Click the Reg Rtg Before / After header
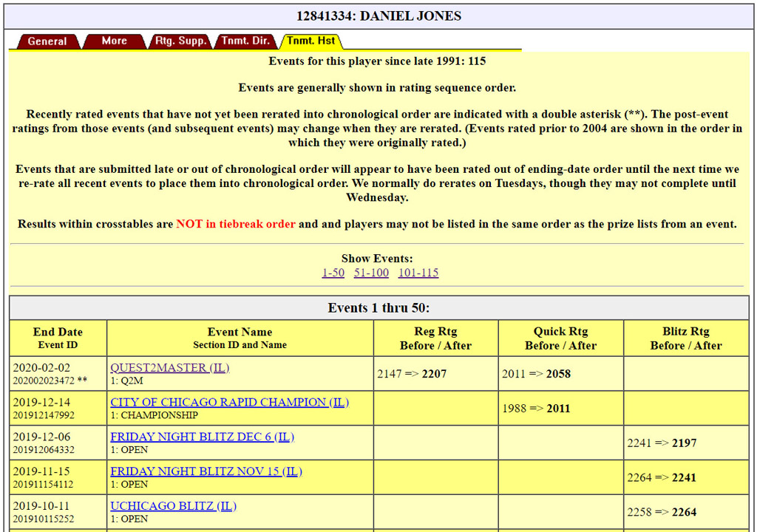This screenshot has width=757, height=532. pyautogui.click(x=435, y=338)
